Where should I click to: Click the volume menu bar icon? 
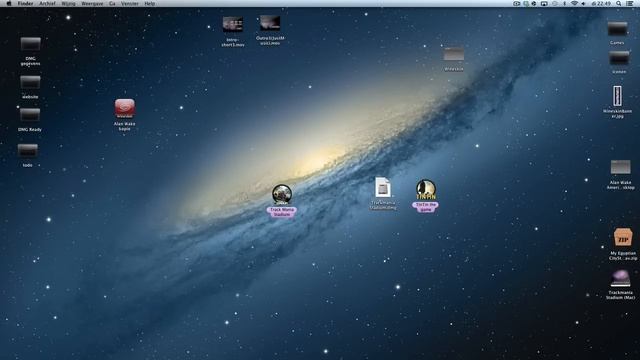pyautogui.click(x=583, y=3)
